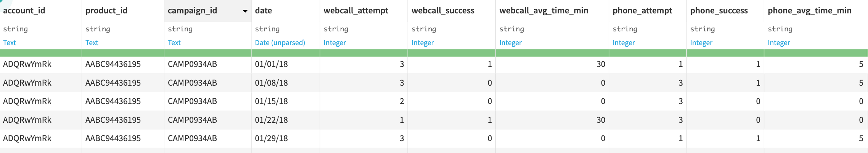Click AABC94436195 cell in the 01/29/18 row
Screen dimensions: 868x153
tap(113, 138)
